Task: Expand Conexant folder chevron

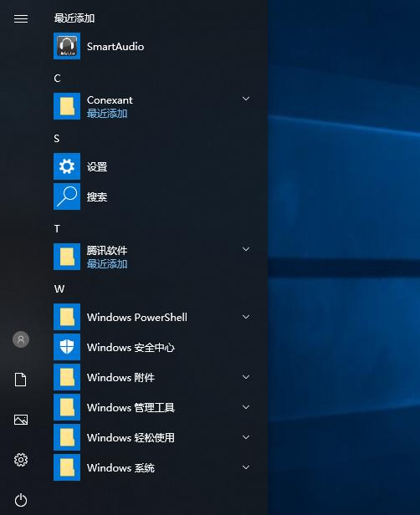Action: coord(246,99)
